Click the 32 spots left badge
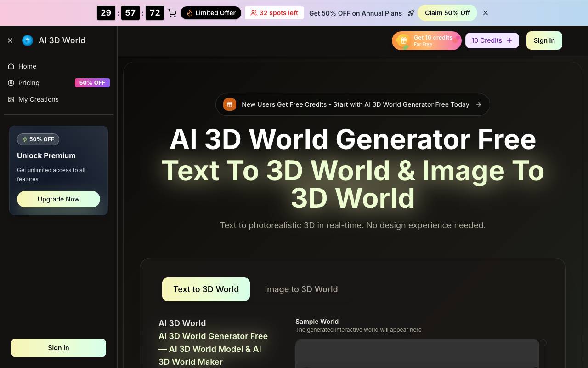Screen dimensions: 588x368 click(274, 13)
